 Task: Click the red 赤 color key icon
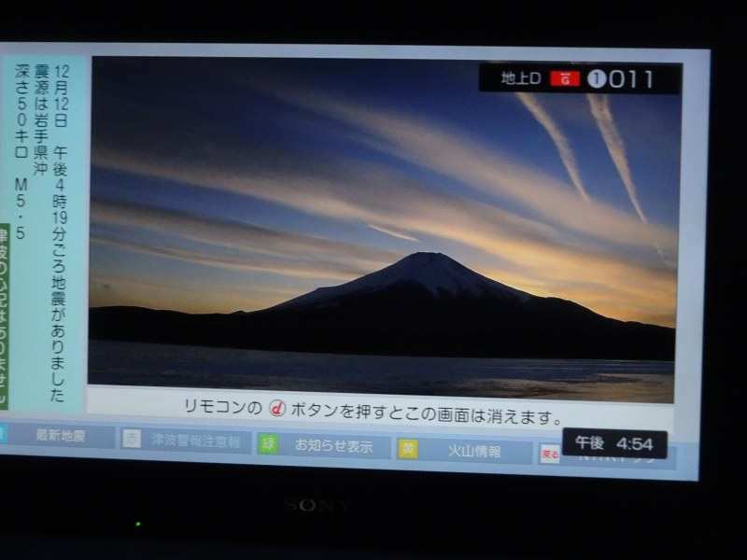(132, 439)
